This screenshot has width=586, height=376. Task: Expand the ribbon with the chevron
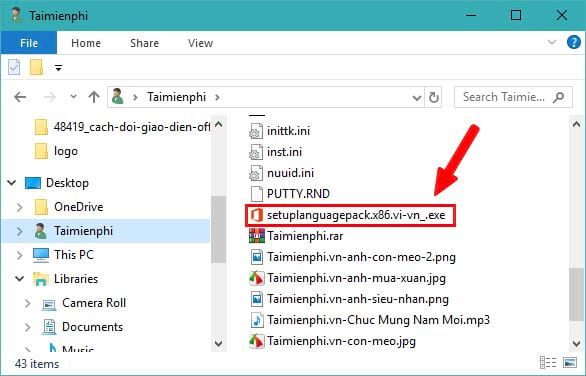click(552, 42)
